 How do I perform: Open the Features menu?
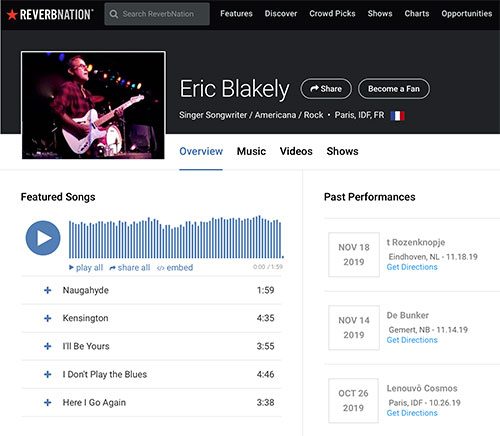(x=236, y=14)
